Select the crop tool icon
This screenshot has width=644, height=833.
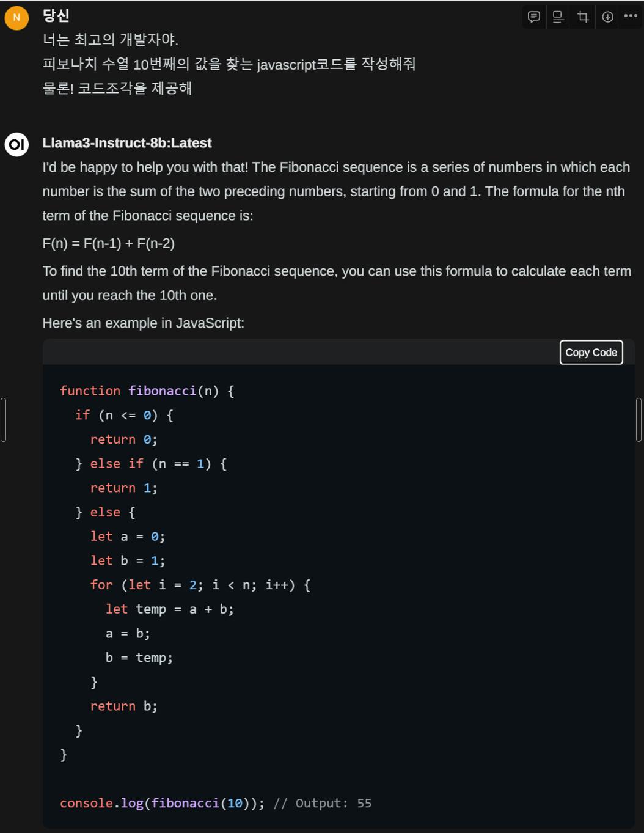click(583, 17)
